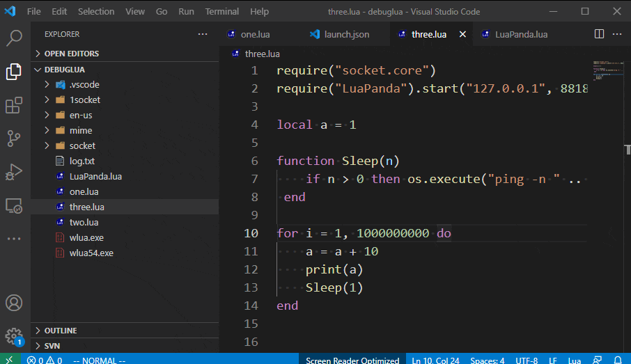Click Screen Reader Optimized in status bar
Screen dimensions: 631x364
click(352, 360)
